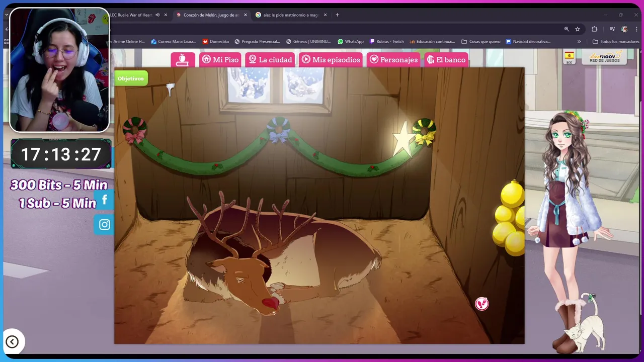Click the Instagram icon
The height and width of the screenshot is (362, 644).
[104, 225]
